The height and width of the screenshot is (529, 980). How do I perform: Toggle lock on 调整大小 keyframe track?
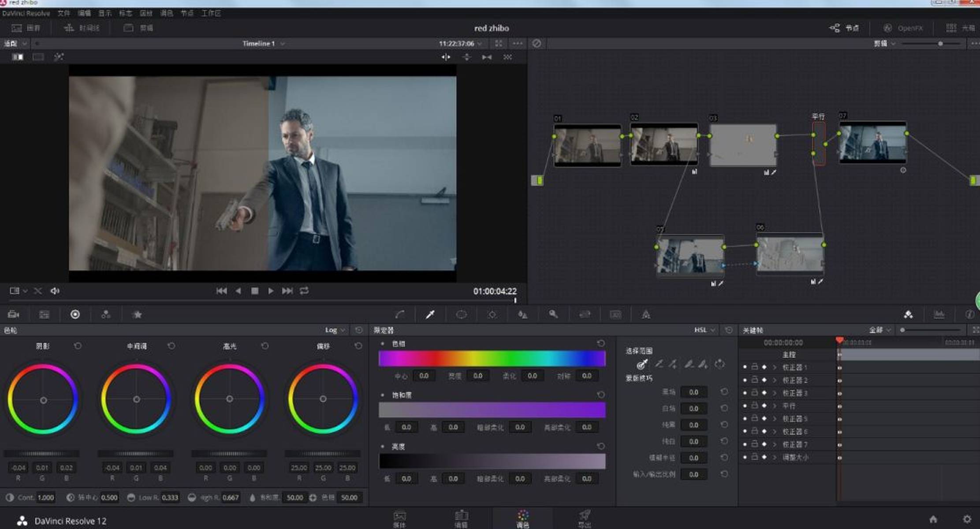click(754, 457)
